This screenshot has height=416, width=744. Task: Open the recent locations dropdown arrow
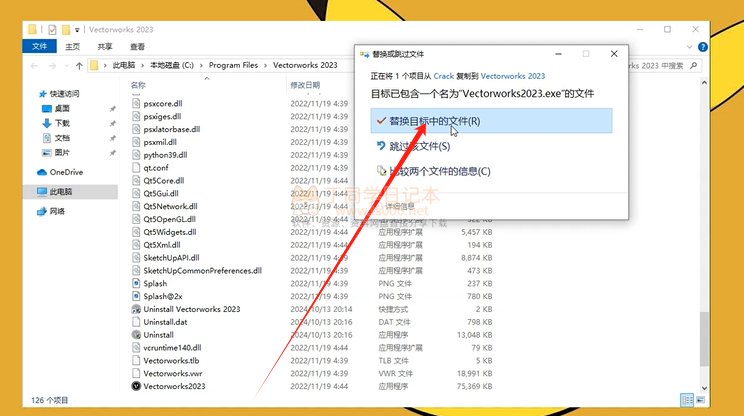[x=66, y=65]
